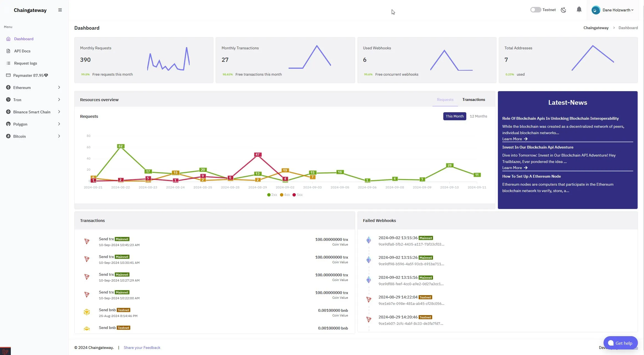Viewport: 644px width, 355px height.
Task: Click the API Docs sidebar icon
Action: [8, 51]
